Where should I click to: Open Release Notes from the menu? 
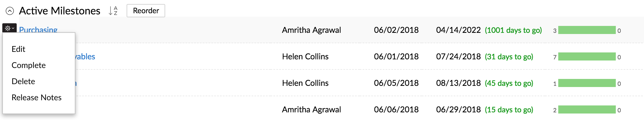coord(37,97)
